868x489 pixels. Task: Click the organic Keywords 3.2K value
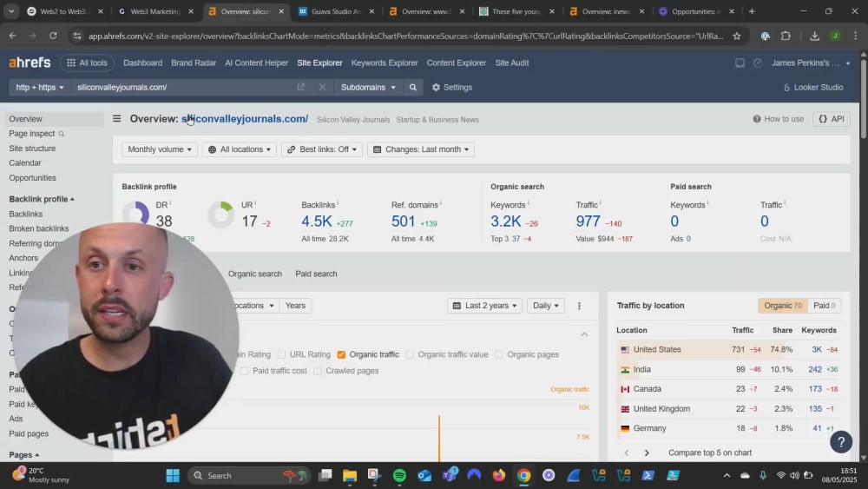point(505,221)
